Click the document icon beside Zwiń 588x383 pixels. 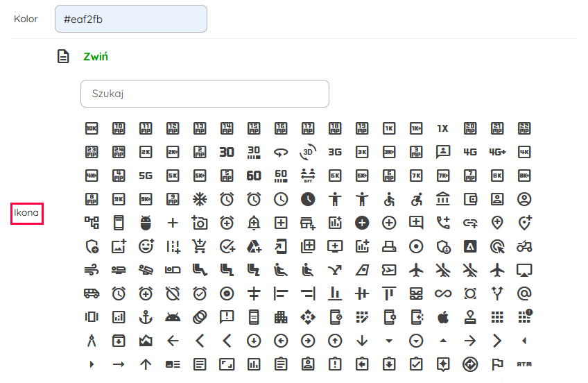click(x=63, y=56)
